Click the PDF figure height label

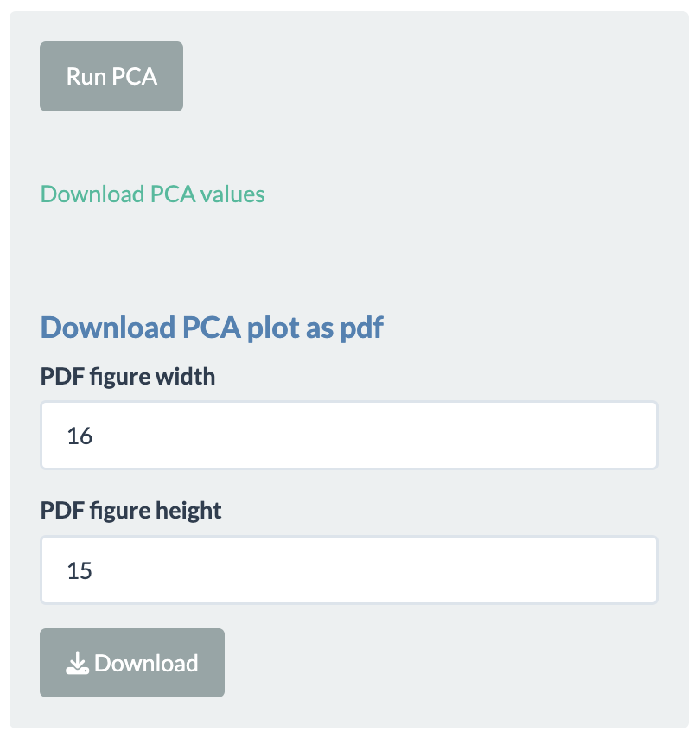pos(130,511)
